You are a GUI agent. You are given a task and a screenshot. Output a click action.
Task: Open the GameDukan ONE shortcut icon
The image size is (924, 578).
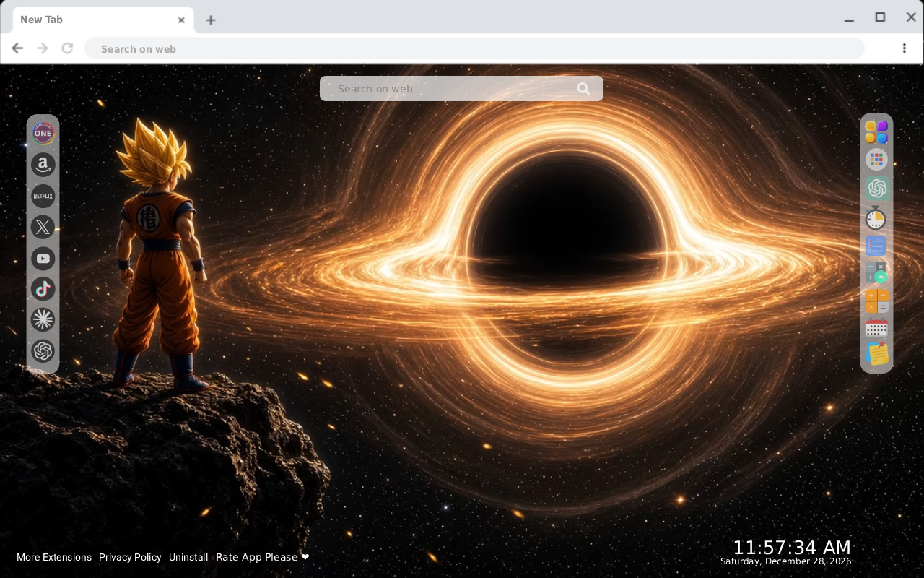click(43, 134)
